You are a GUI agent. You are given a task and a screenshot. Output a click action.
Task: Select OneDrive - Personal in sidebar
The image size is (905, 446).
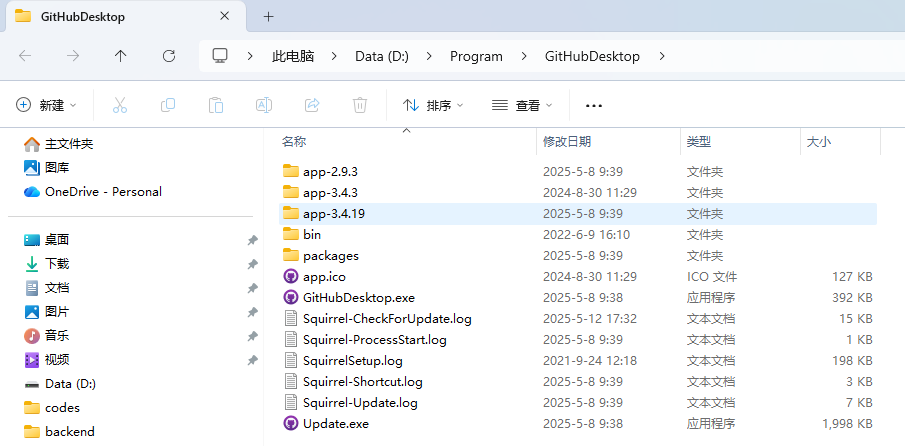tap(102, 191)
